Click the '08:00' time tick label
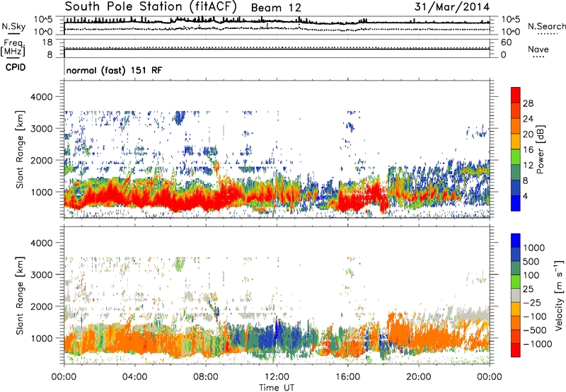Screen dimensions: 566x392 (205, 377)
